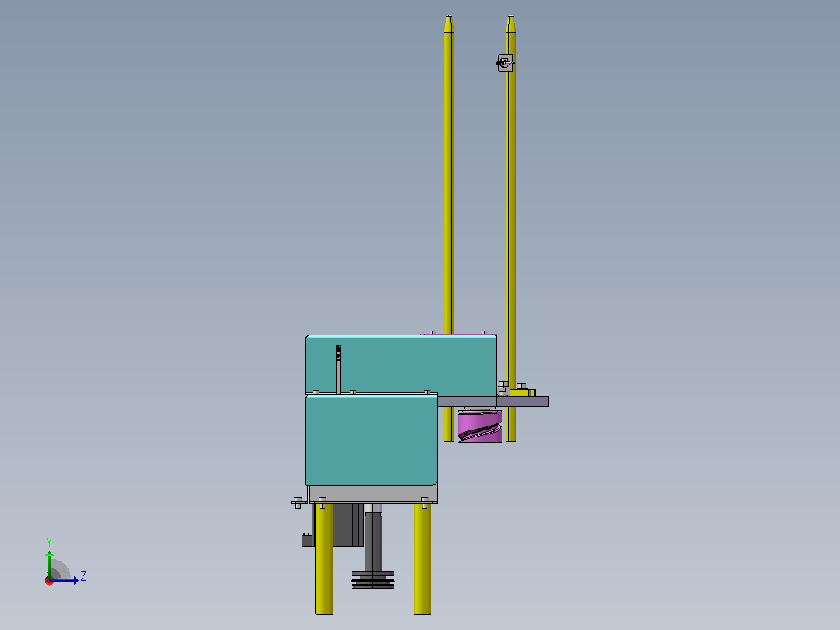The image size is (840, 630).
Task: Click the blue Z axis arrow of the triad
Action: pos(64,580)
